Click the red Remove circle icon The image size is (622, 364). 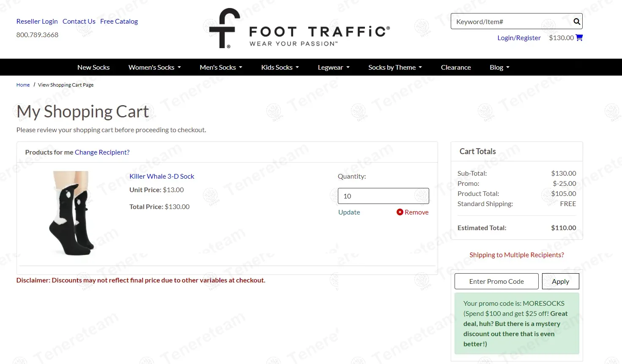pos(400,212)
